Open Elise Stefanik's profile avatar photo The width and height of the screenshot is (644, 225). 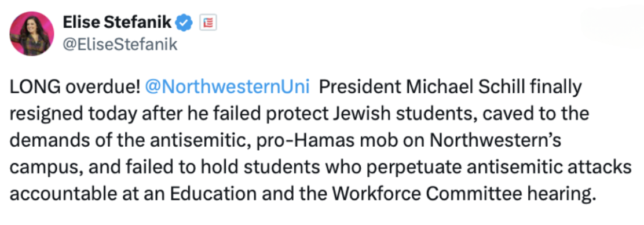32,34
